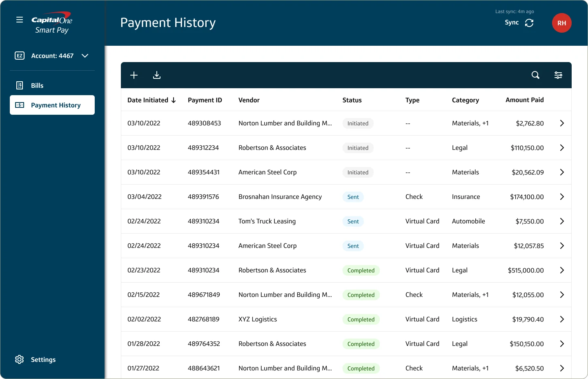
Task: Open the RH user avatar
Action: 562,23
